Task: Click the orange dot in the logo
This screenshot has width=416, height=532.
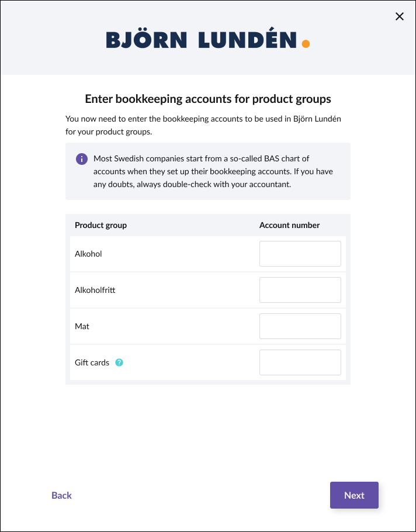Action: tap(306, 44)
